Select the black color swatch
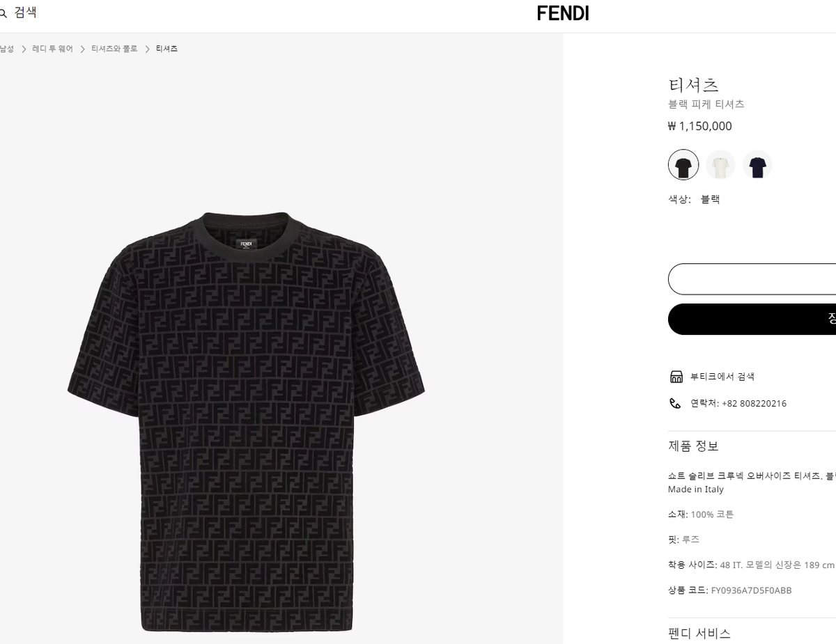 (x=683, y=165)
